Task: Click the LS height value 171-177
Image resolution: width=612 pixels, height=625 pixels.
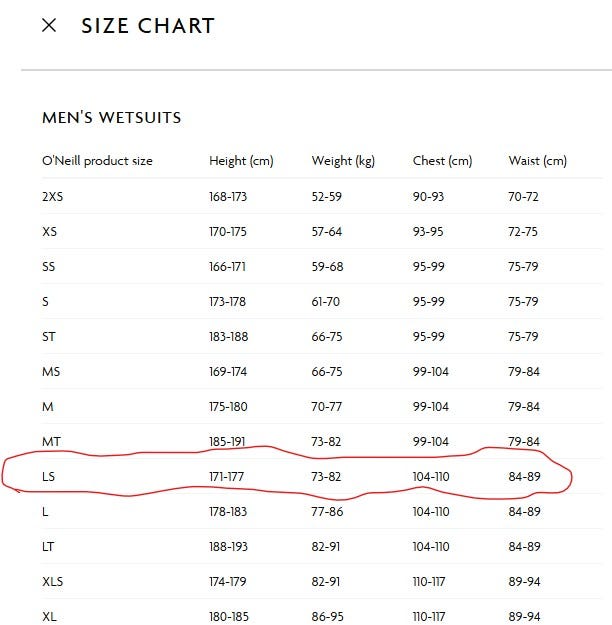Action: [x=228, y=477]
